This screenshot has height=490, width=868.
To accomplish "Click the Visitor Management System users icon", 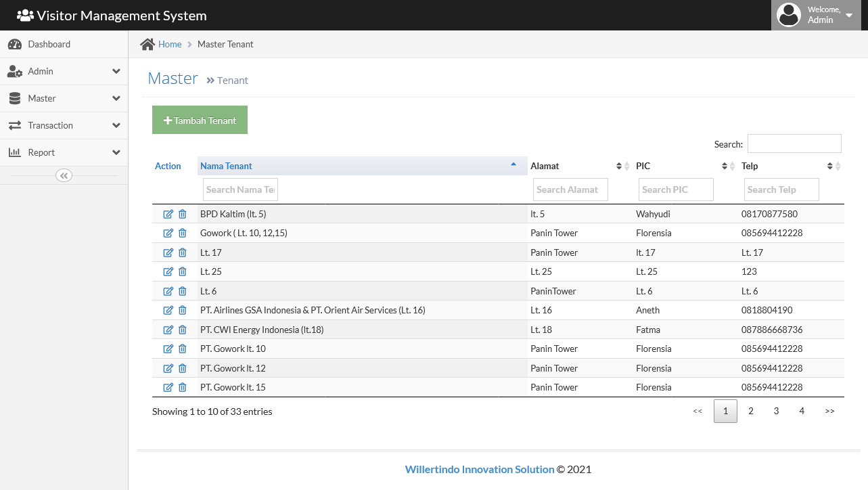I will tap(25, 15).
